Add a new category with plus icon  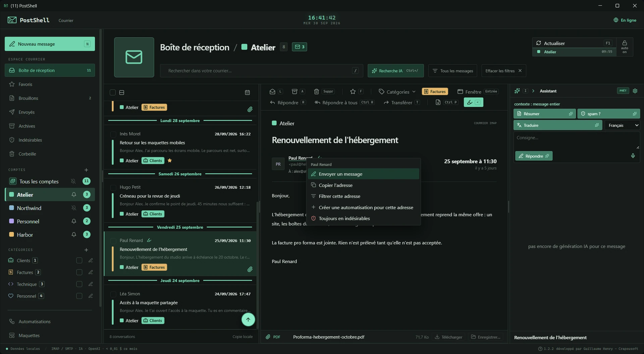[x=86, y=250]
